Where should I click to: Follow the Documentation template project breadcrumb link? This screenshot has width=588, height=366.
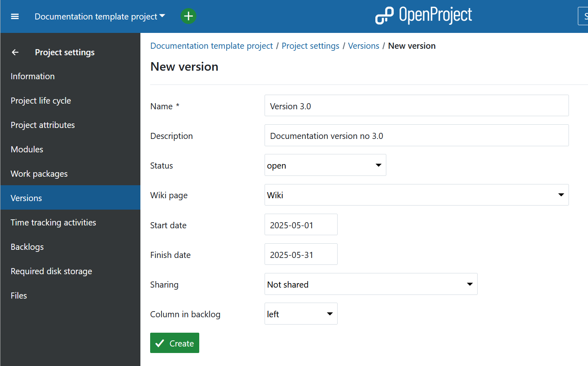(211, 46)
